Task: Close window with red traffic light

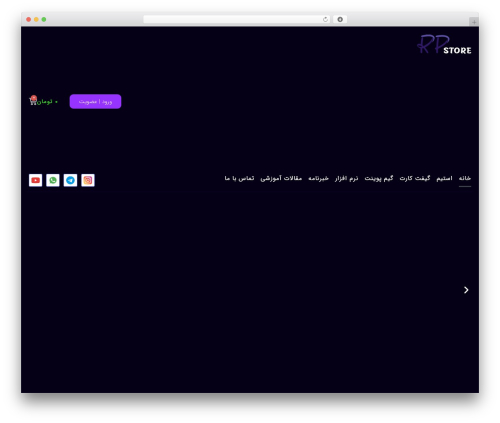Action: pyautogui.click(x=29, y=19)
